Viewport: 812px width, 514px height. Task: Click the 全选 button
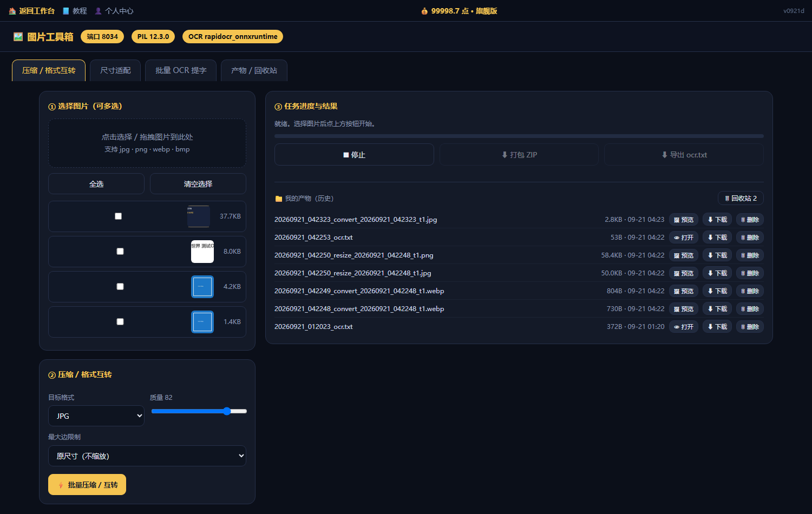click(x=96, y=184)
